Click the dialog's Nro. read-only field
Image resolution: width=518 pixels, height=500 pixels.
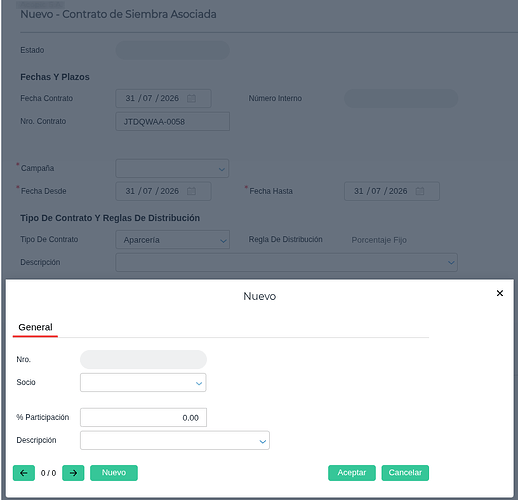point(143,359)
